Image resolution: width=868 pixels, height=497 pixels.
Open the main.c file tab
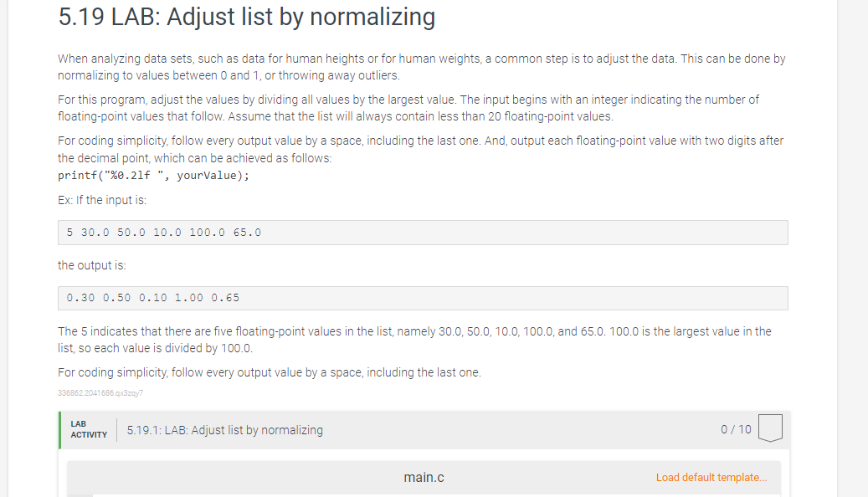pyautogui.click(x=424, y=477)
